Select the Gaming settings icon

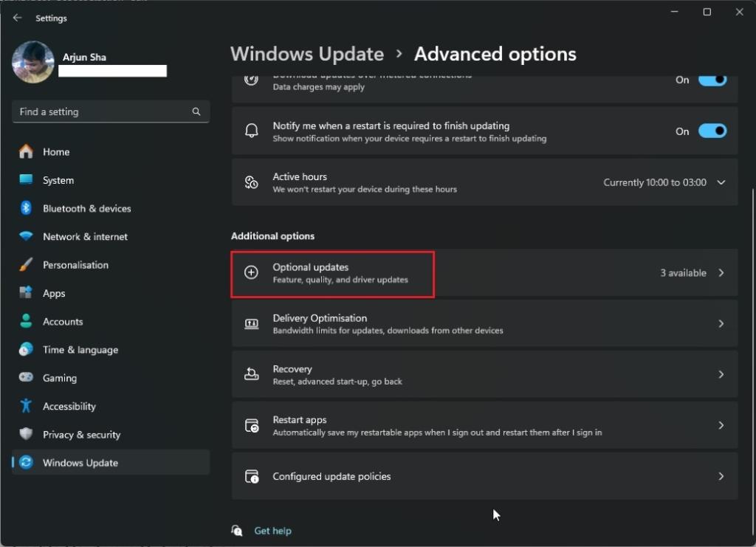[25, 377]
